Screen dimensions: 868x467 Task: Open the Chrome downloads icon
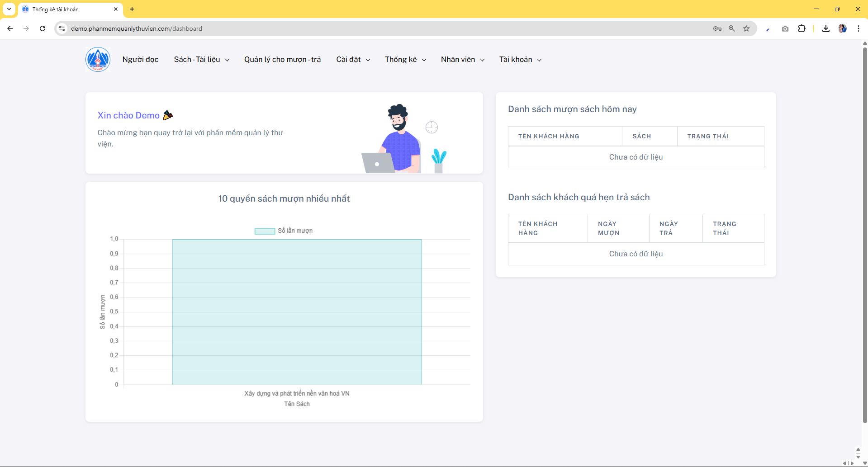(825, 28)
